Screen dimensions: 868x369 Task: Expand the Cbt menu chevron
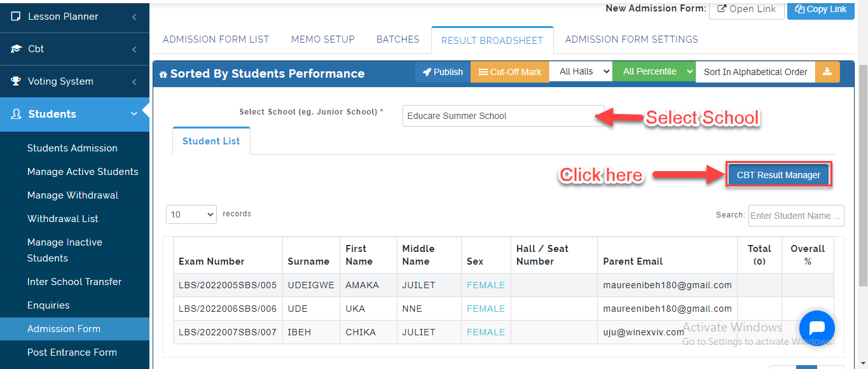coord(134,50)
